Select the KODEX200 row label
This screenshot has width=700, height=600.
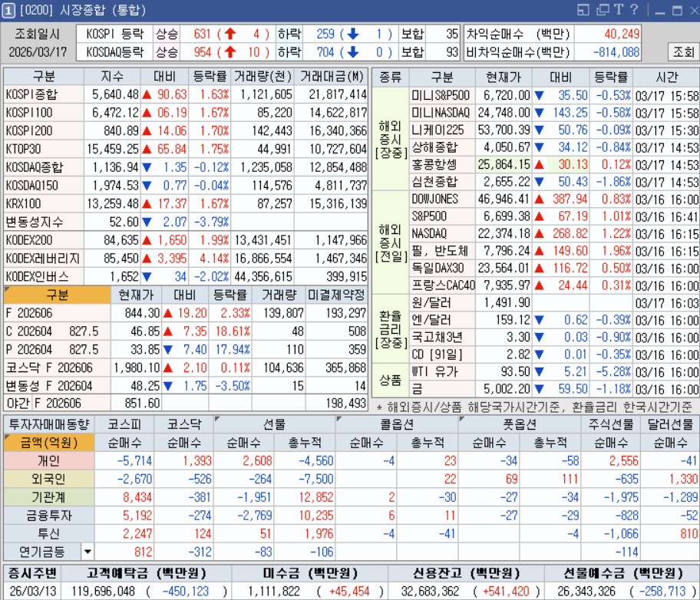[44, 240]
